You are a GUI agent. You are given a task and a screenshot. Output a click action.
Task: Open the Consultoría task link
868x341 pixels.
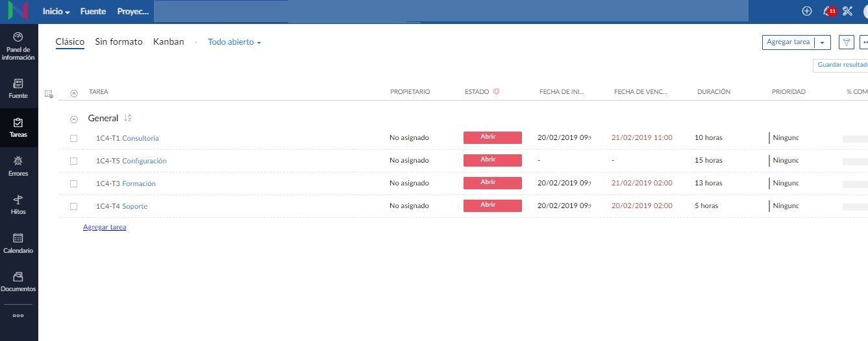click(140, 138)
